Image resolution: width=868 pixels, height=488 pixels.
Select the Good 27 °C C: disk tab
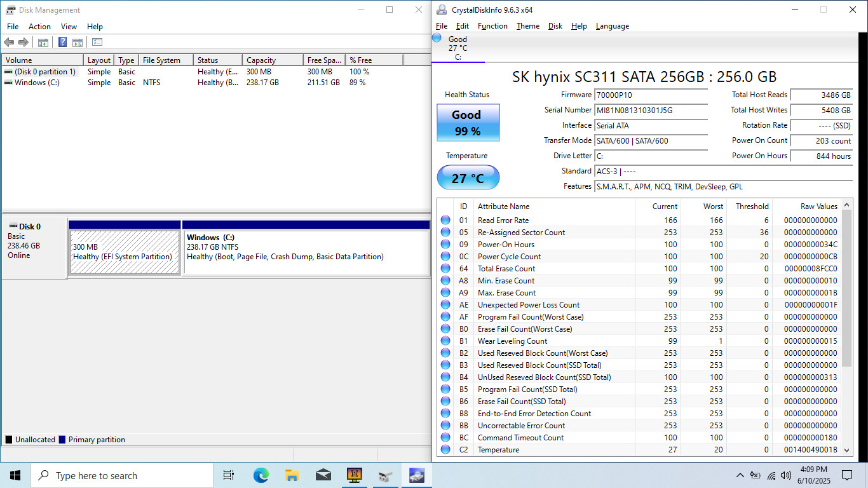pyautogui.click(x=458, y=48)
